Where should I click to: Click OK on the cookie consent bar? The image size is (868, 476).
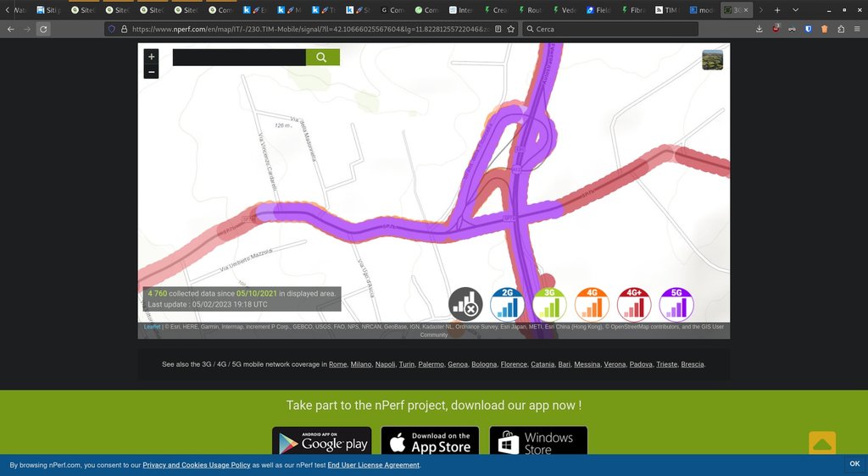(854, 464)
